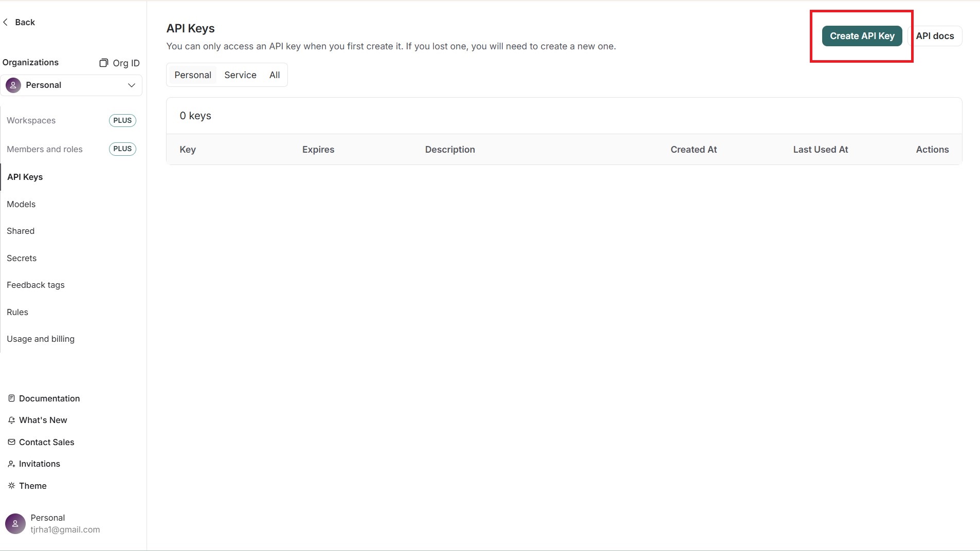Open Usage and billing settings

41,339
